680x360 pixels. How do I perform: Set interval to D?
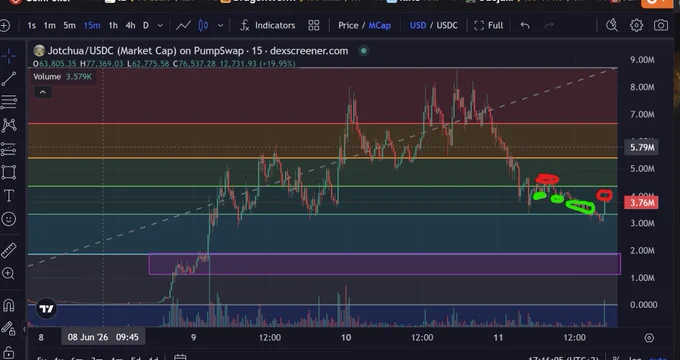pyautogui.click(x=146, y=26)
